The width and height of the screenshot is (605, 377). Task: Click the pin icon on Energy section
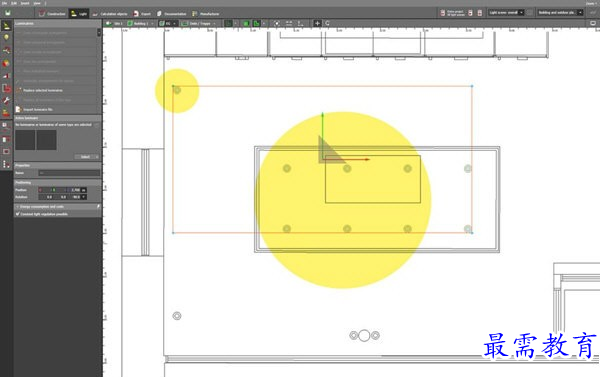(x=98, y=207)
